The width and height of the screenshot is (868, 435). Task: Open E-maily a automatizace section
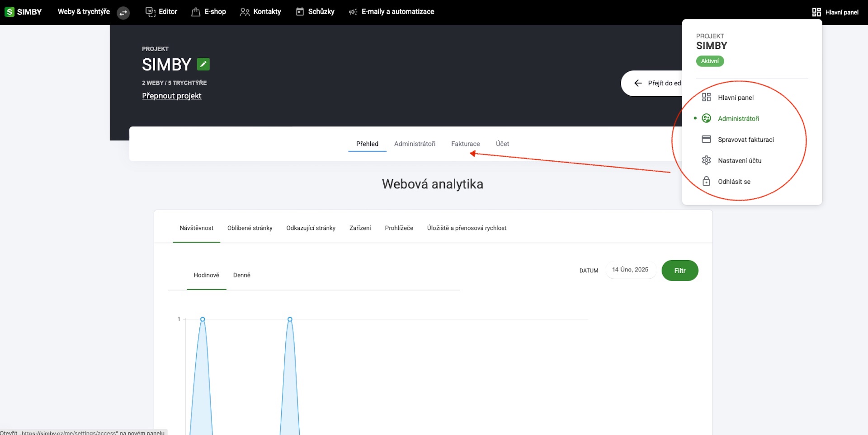click(x=392, y=12)
